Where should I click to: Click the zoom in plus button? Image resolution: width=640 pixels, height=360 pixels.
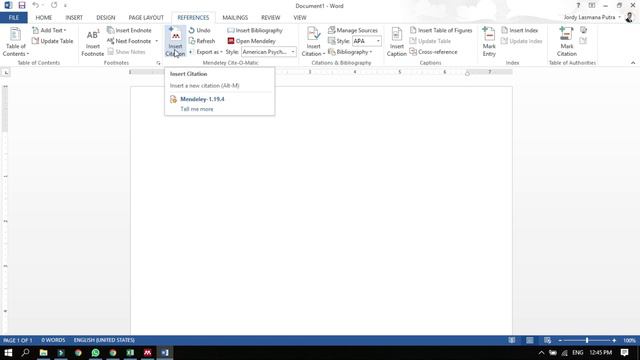[x=614, y=340]
